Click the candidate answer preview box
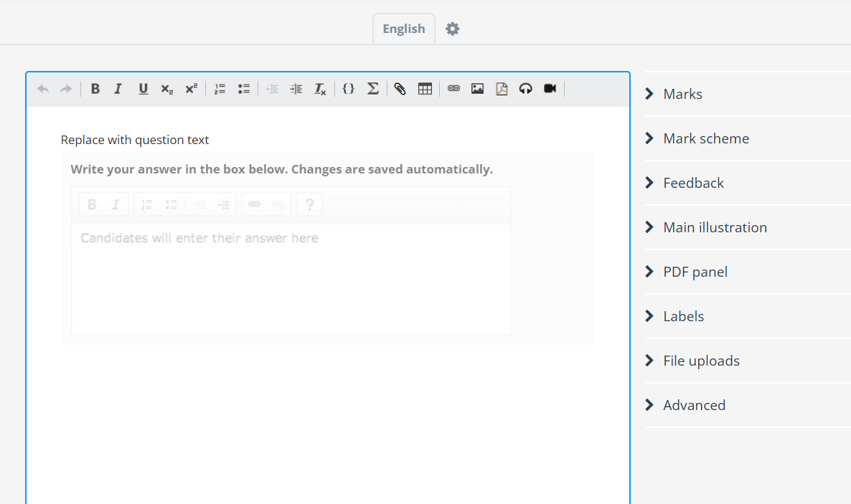Image resolution: width=851 pixels, height=504 pixels. pos(291,280)
